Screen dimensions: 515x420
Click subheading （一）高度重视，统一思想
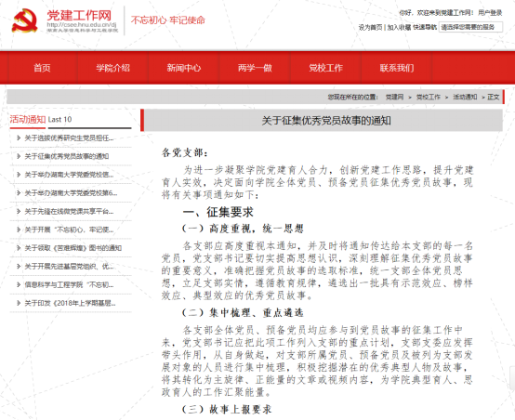pyautogui.click(x=243, y=229)
